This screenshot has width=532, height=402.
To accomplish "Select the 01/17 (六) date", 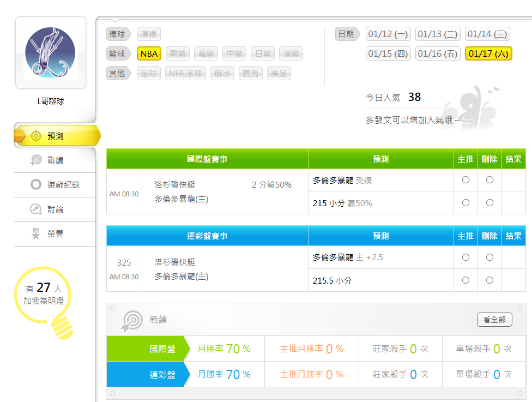I will coord(488,53).
